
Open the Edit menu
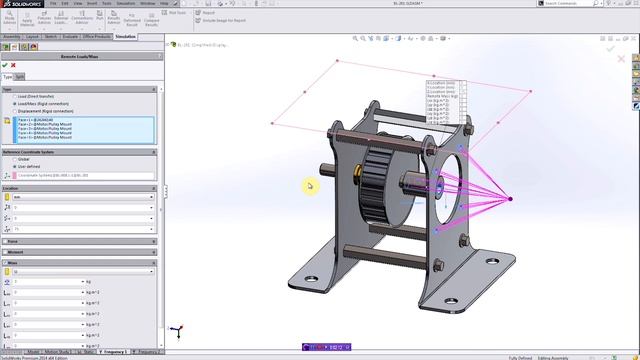point(65,3)
